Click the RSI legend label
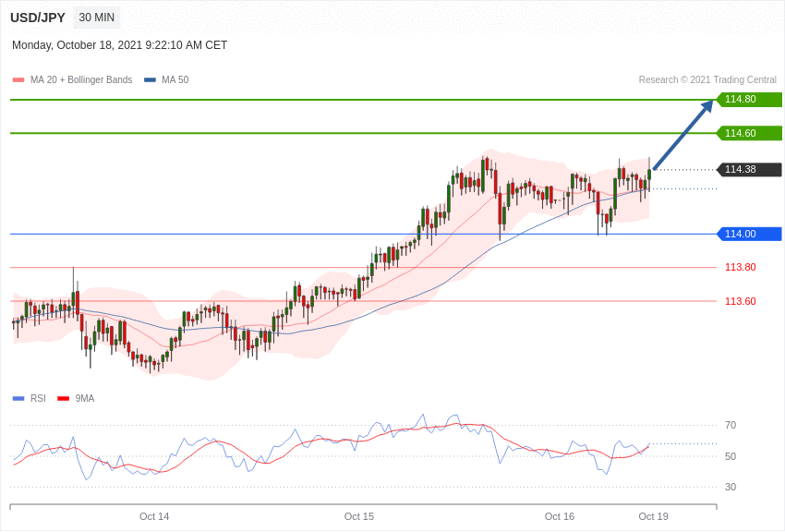The width and height of the screenshot is (785, 532). 38,399
